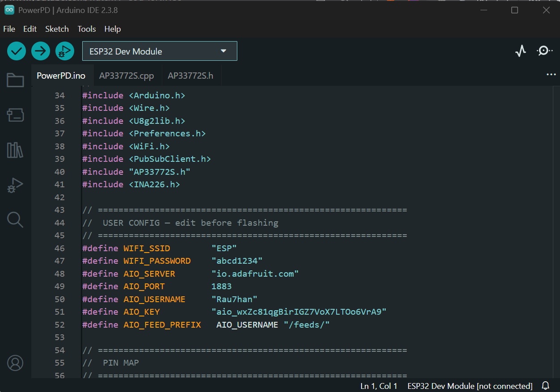Click the Upload arrow button
Screen dimensions: 560x392
pyautogui.click(x=41, y=51)
